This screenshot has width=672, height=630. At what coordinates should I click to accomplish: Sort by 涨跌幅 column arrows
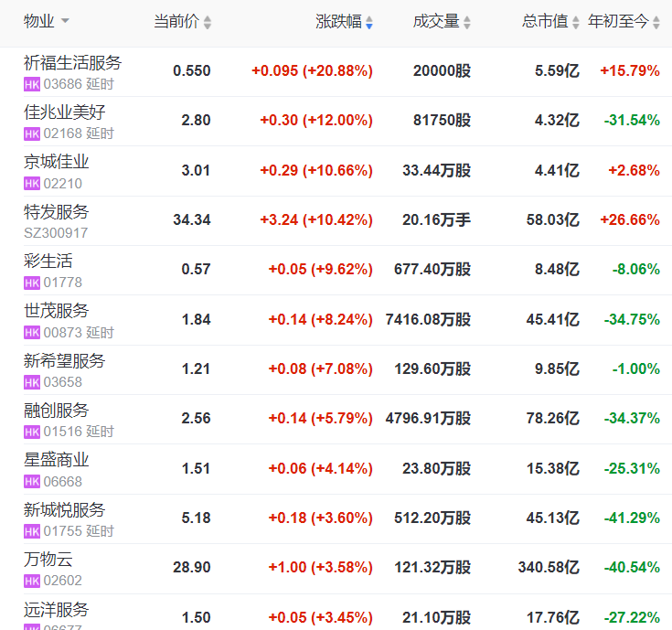[x=369, y=22]
